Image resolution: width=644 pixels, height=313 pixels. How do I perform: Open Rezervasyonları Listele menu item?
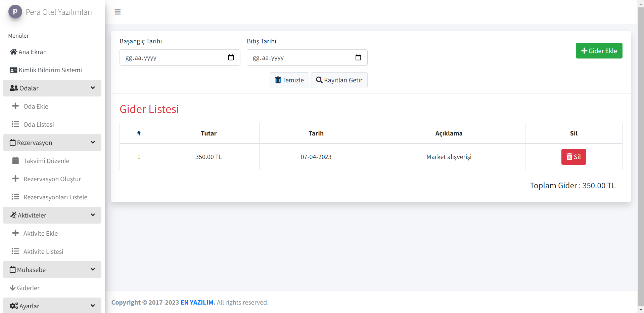click(x=55, y=197)
